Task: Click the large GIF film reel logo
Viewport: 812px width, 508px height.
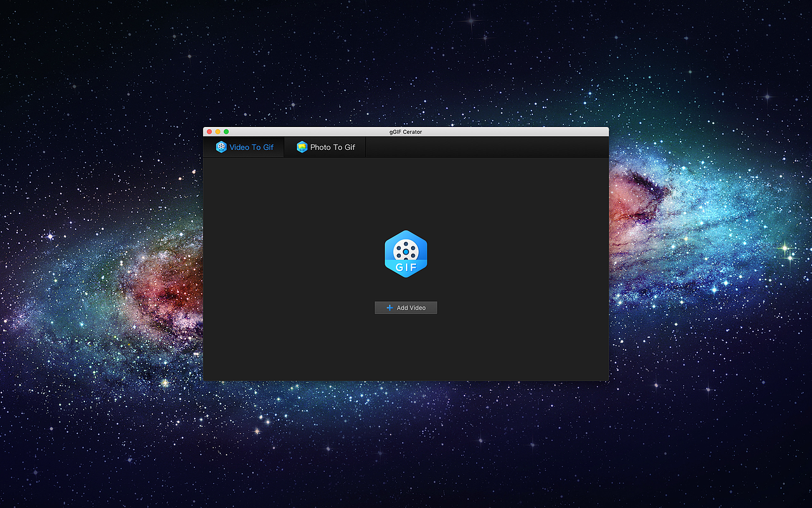Action: [406, 254]
